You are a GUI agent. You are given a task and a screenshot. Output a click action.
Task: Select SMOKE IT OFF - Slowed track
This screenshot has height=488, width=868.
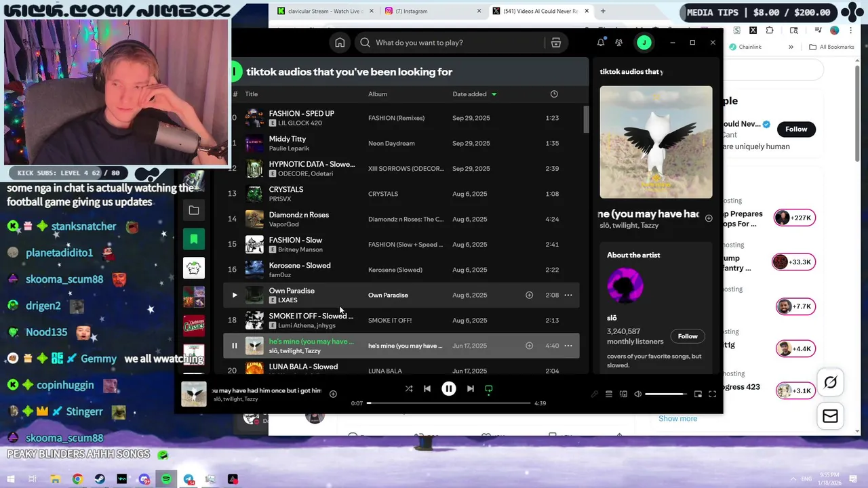(402, 321)
